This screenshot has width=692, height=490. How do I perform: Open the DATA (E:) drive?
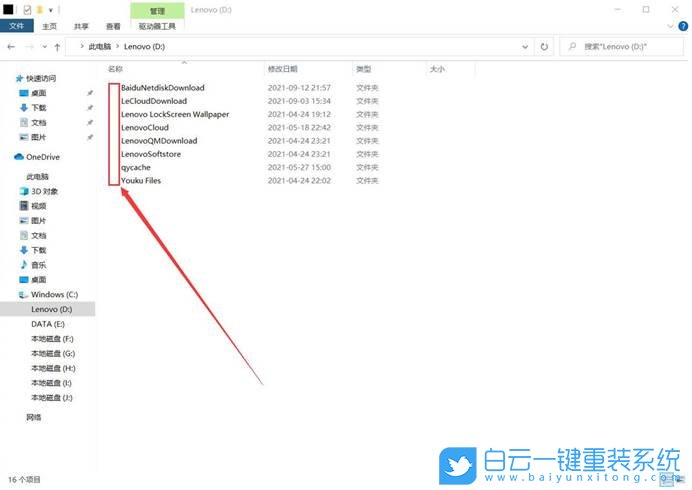click(48, 324)
